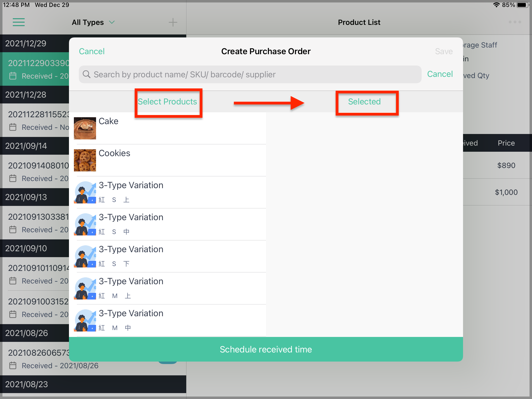Screen dimensions: 532x399
Task: Tap the Schedule received time button
Action: [266, 349]
